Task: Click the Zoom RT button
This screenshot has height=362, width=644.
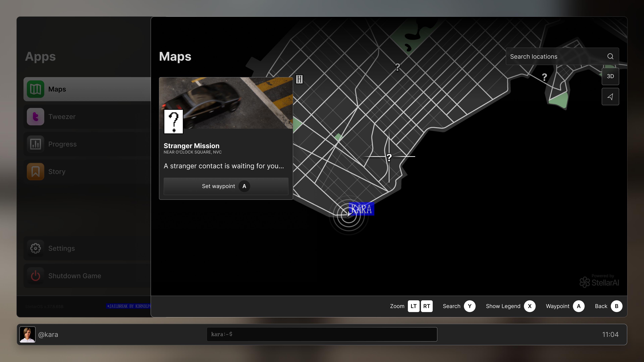Action: tap(426, 306)
